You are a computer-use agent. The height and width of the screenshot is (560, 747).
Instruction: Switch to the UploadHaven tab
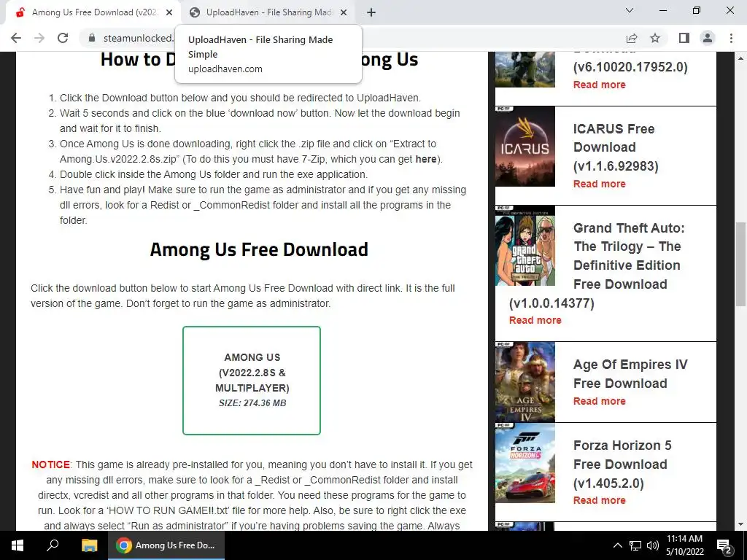[x=268, y=12]
